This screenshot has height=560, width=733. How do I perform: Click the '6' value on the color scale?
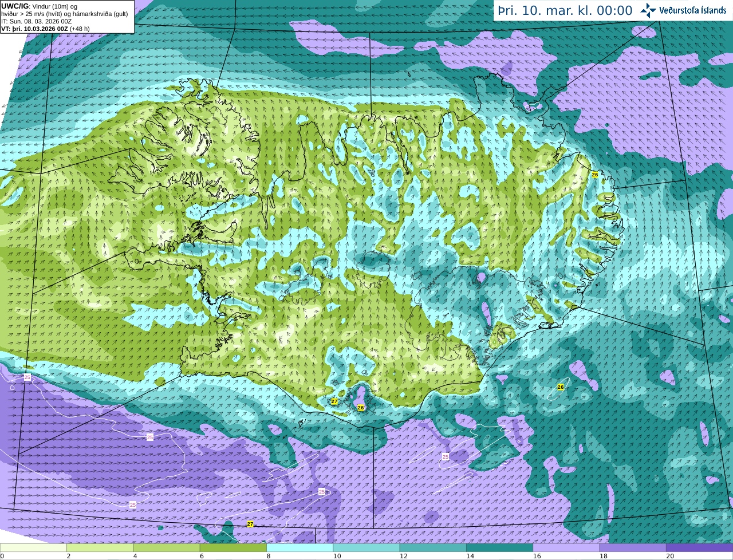[202, 556]
